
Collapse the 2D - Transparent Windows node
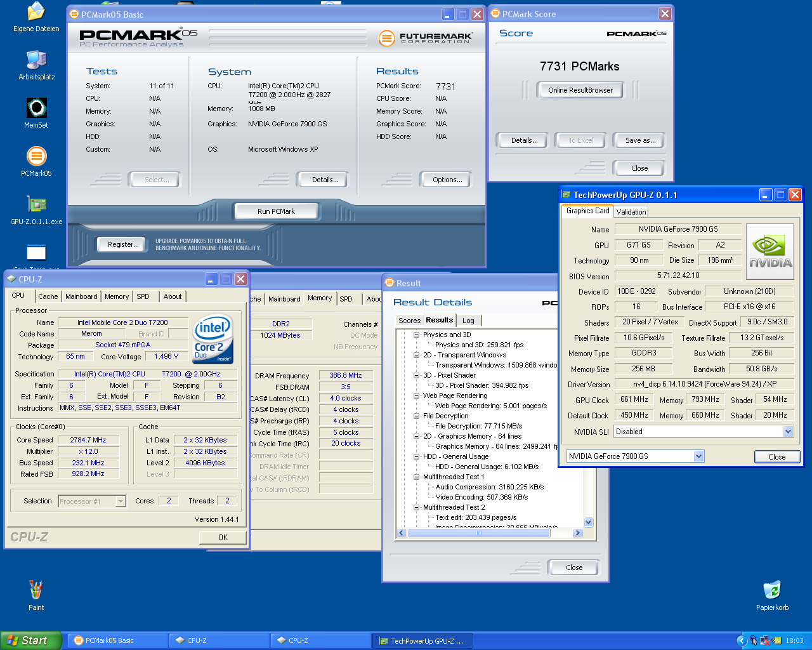[417, 355]
